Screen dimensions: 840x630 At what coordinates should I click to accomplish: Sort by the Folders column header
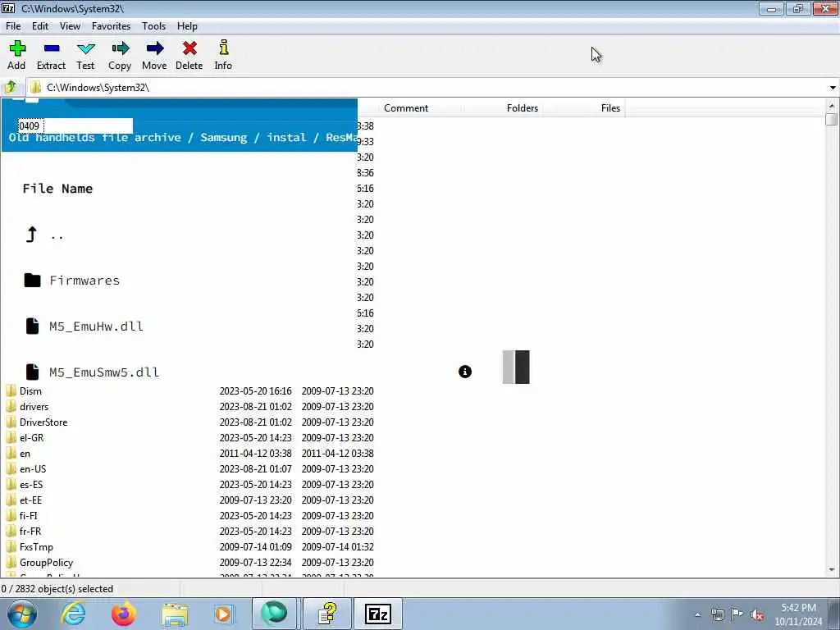(x=522, y=107)
